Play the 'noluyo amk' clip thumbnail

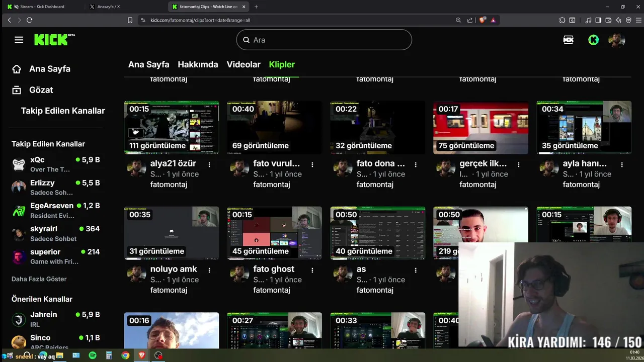pos(172,233)
